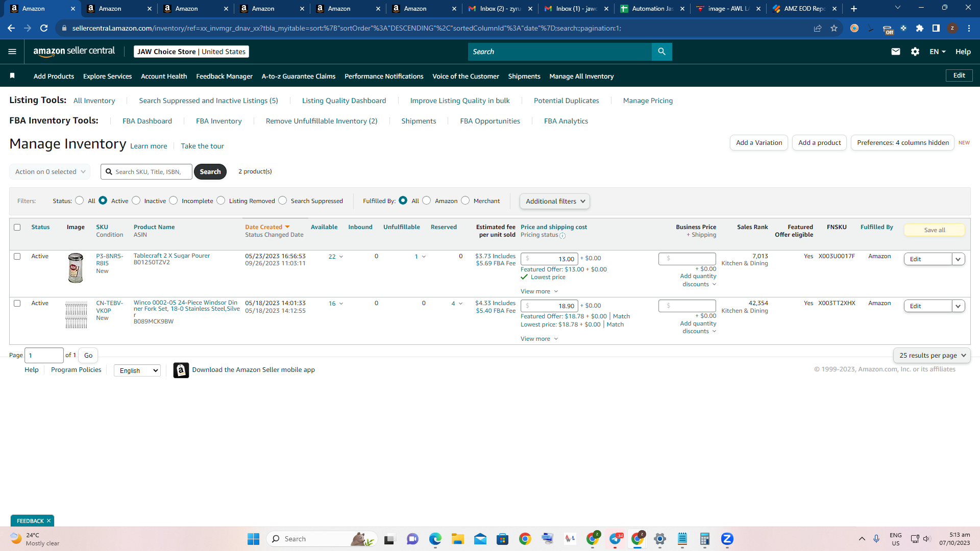Open a new browser tab
The image size is (980, 551).
tap(854, 9)
